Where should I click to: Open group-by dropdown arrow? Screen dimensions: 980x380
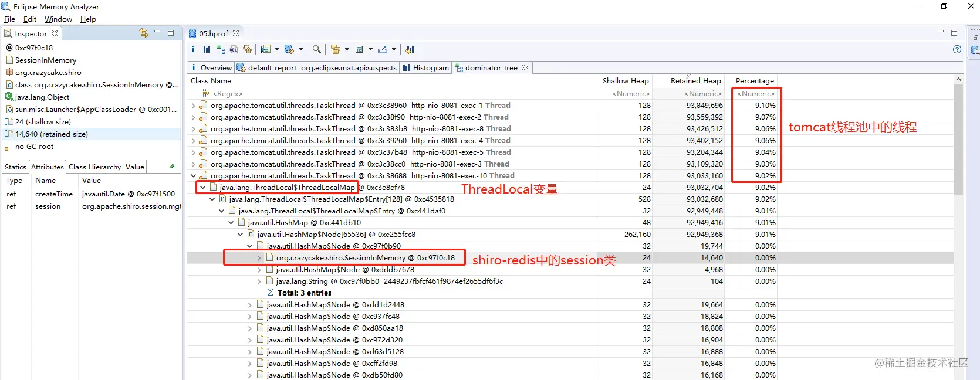pos(347,49)
